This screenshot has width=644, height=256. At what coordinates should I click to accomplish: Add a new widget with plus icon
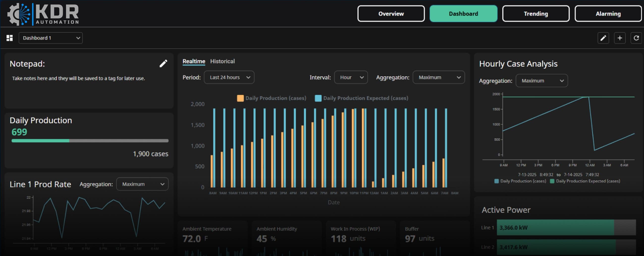[619, 38]
